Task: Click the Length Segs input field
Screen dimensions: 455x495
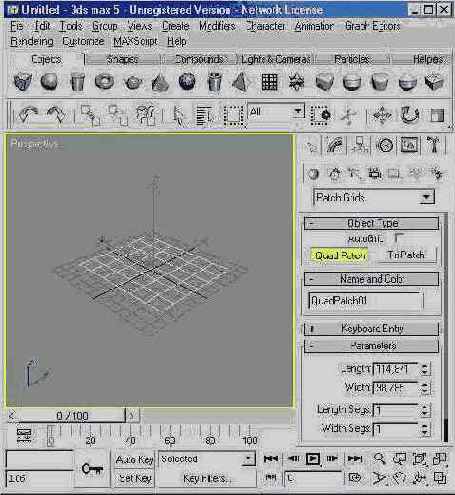Action: pos(395,410)
